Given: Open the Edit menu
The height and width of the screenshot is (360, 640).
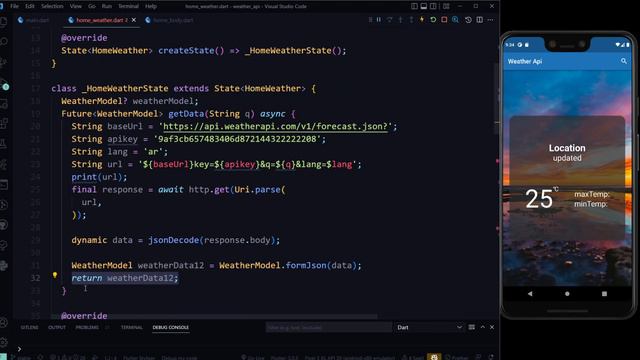Looking at the screenshot, I should (x=30, y=6).
